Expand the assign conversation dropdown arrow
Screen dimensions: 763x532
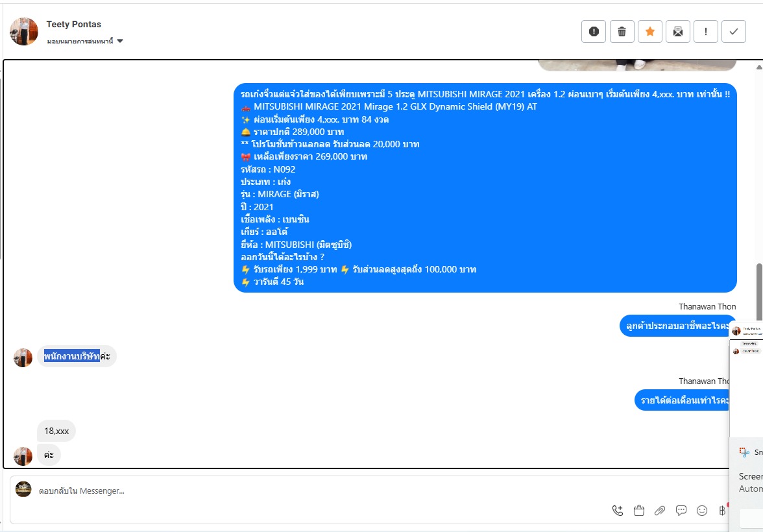click(120, 41)
